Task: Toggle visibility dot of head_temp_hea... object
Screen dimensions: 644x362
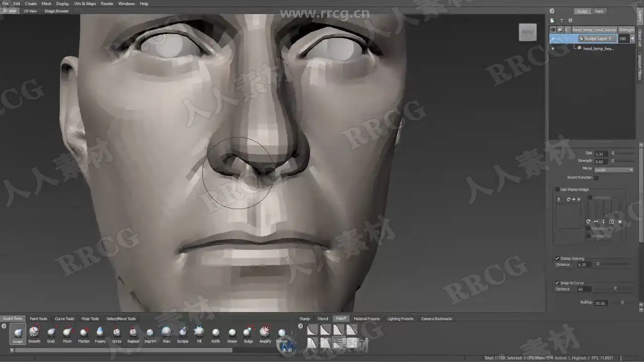Action: [553, 48]
